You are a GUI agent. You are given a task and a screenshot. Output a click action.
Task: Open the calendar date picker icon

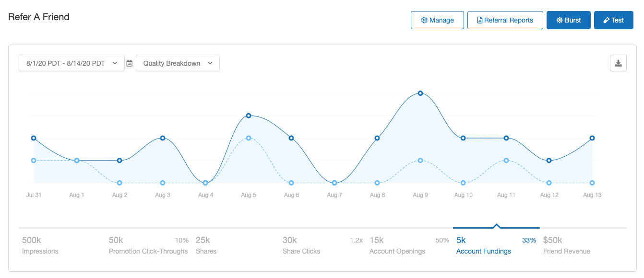click(130, 63)
